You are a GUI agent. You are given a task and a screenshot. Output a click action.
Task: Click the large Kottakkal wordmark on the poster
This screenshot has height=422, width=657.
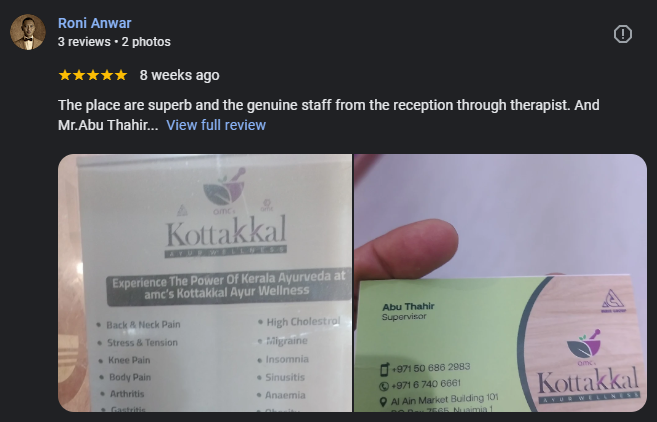(x=226, y=231)
